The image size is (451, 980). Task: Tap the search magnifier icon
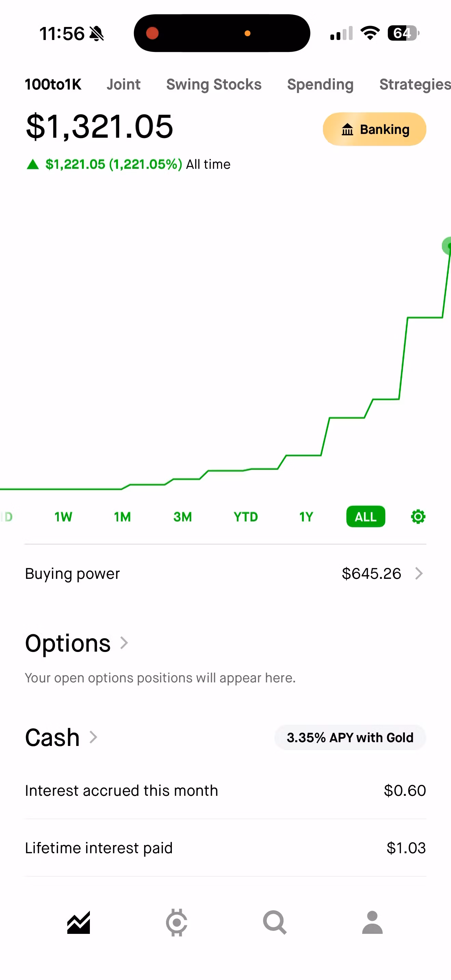tap(275, 923)
